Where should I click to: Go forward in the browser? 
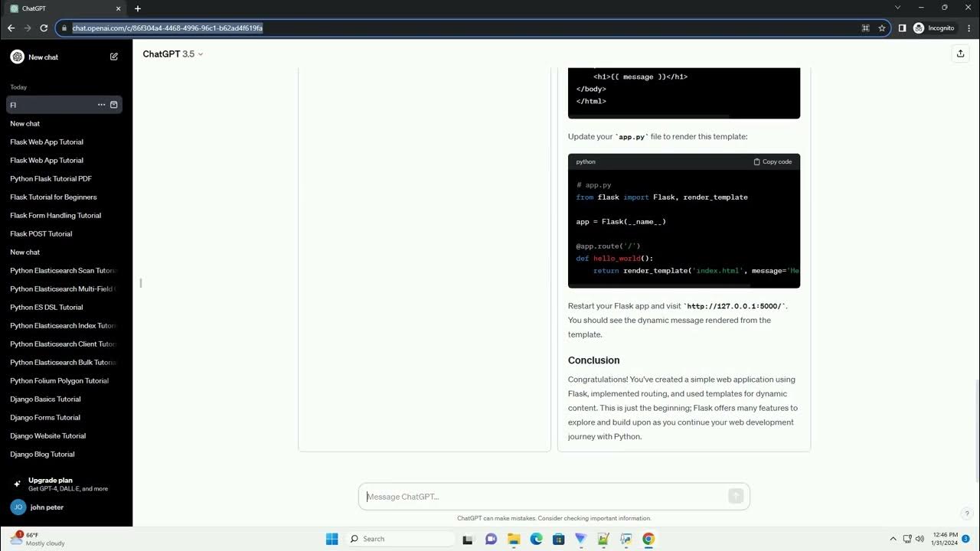point(28,28)
